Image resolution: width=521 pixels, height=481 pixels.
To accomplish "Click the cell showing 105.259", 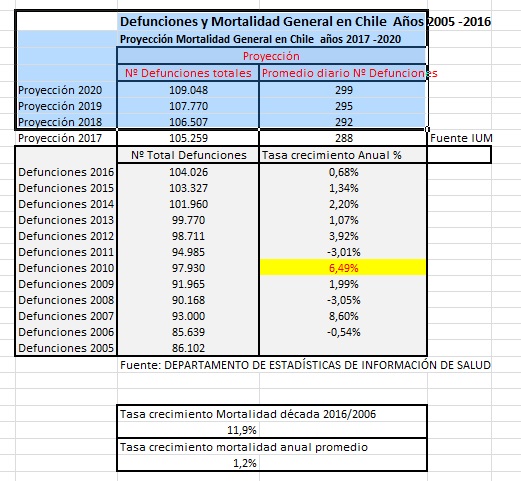I will point(188,138).
